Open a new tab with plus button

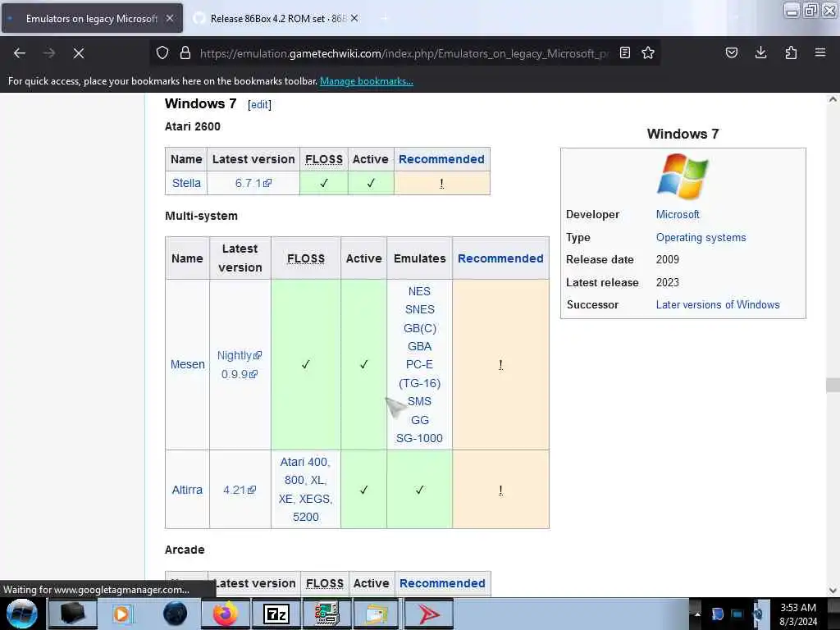click(384, 19)
